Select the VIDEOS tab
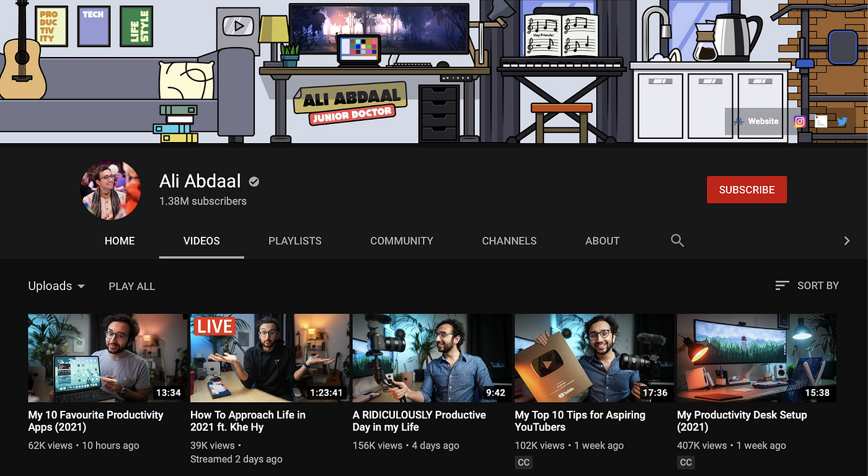Screen dimensions: 868x476 coord(201,240)
